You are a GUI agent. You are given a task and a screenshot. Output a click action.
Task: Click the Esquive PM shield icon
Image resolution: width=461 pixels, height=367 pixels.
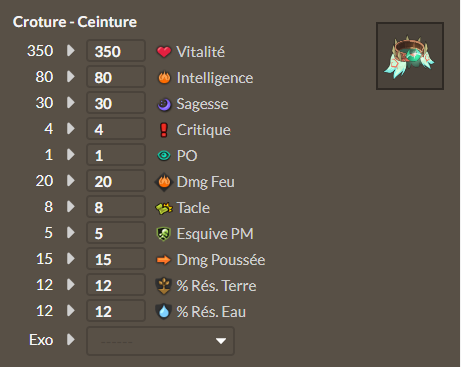tap(164, 234)
